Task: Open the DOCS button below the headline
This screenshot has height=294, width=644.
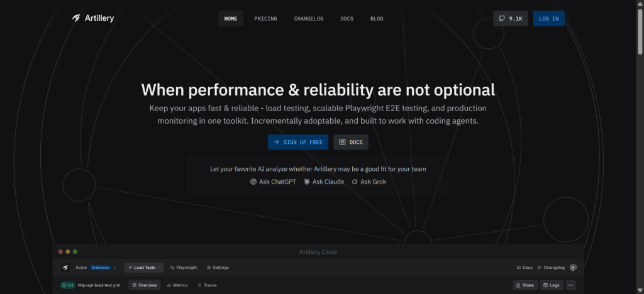Action: (x=351, y=142)
